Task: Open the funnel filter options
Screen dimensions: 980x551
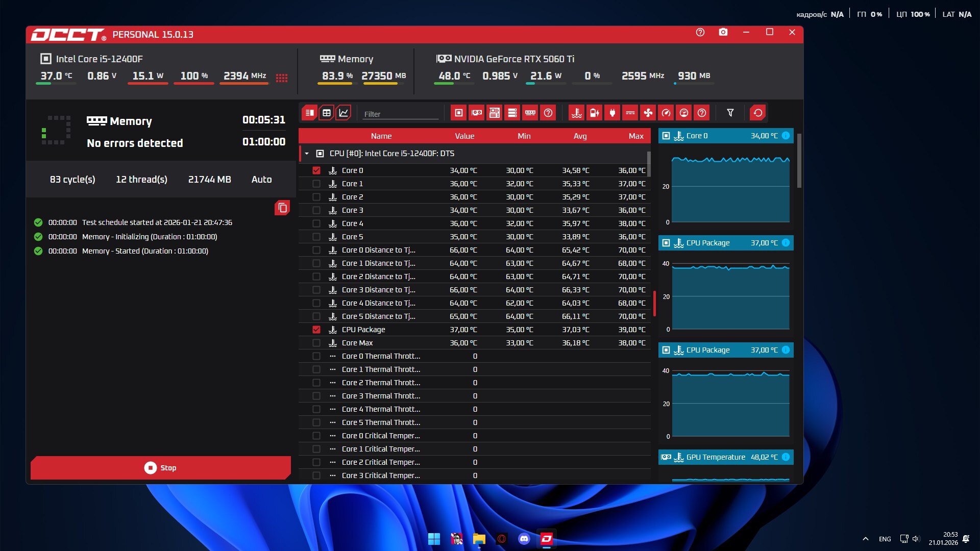Action: 730,113
